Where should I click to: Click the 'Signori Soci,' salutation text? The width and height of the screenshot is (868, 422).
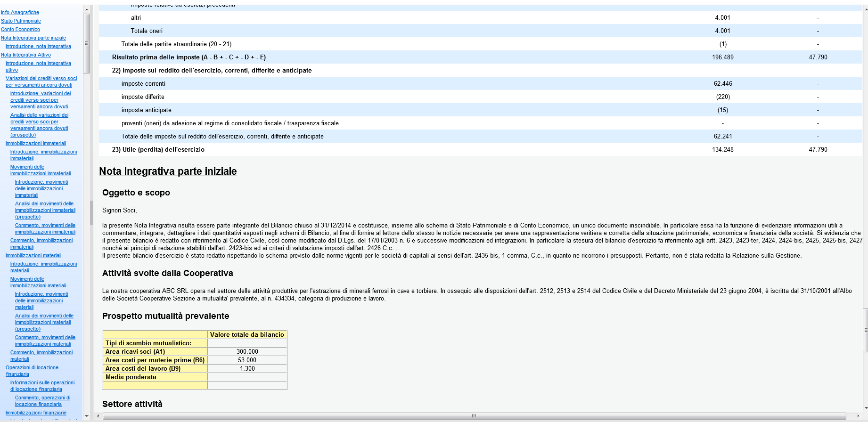pos(120,210)
